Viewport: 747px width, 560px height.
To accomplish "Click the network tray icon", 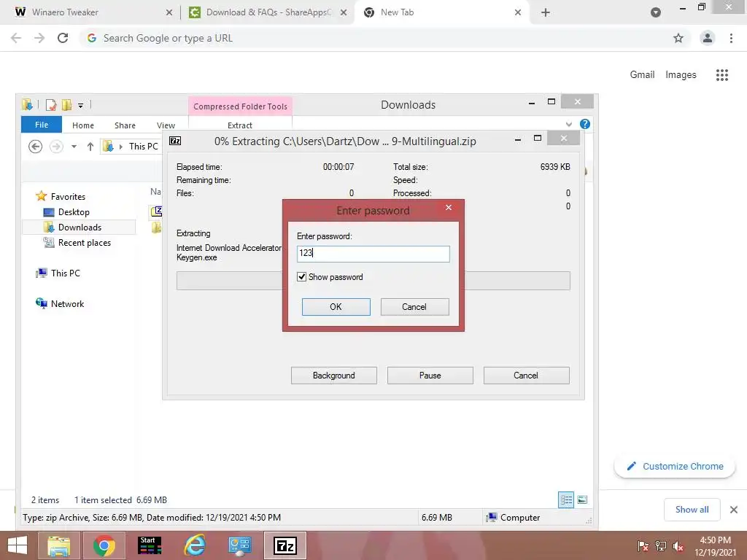I will click(x=660, y=545).
